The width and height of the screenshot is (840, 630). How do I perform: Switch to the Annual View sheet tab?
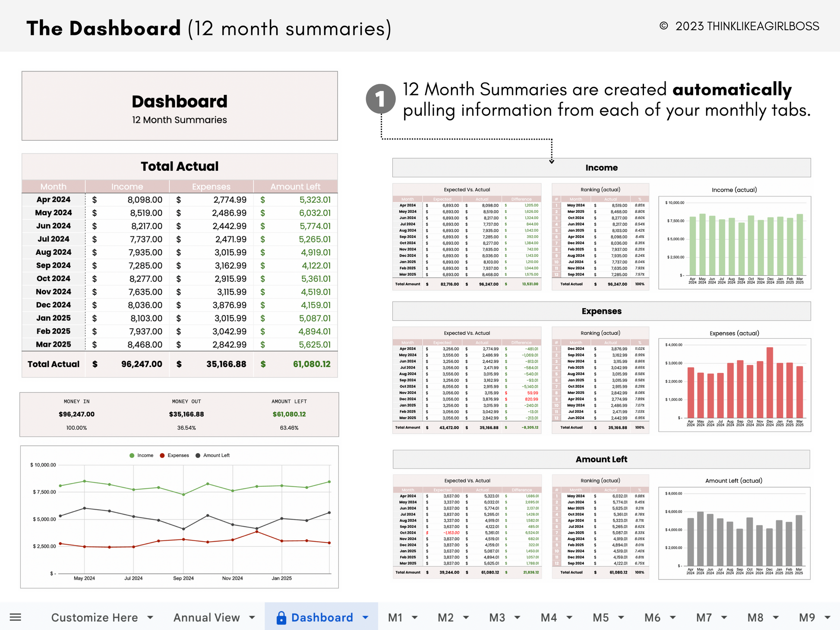[206, 617]
